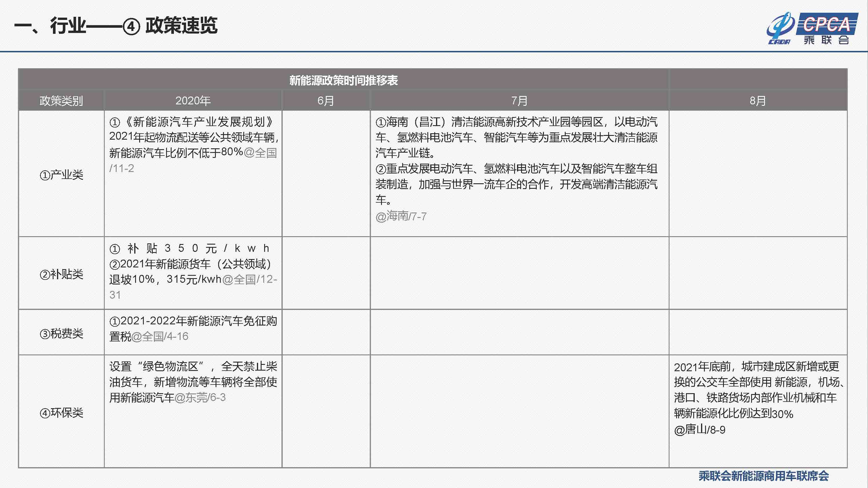The height and width of the screenshot is (488, 868).
Task: Select the 8月 column header
Action: click(758, 100)
